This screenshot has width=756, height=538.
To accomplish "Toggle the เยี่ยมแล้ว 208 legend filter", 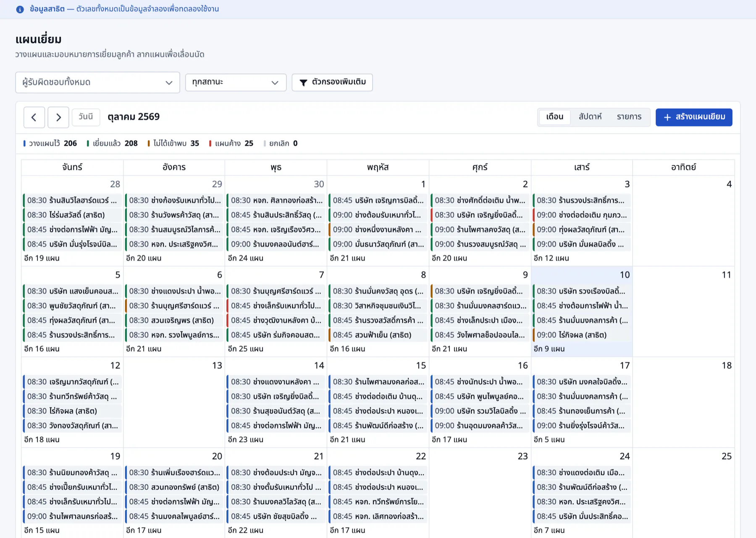I will (112, 143).
